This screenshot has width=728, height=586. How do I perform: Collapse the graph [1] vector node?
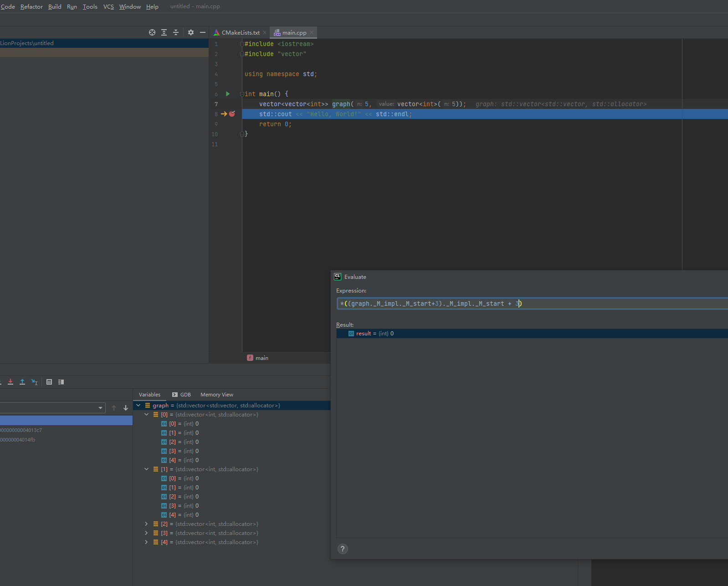pos(147,469)
